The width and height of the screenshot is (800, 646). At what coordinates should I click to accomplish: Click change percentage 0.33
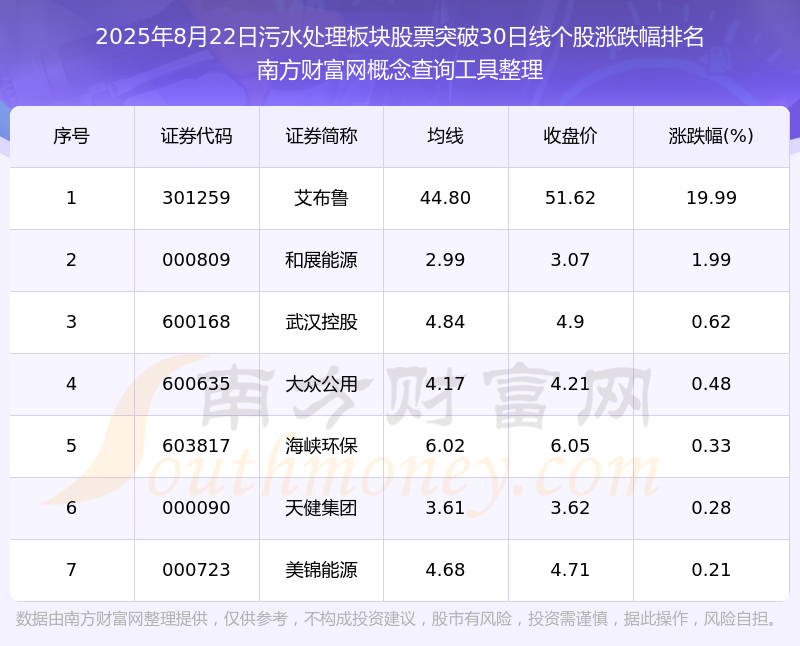click(x=711, y=446)
